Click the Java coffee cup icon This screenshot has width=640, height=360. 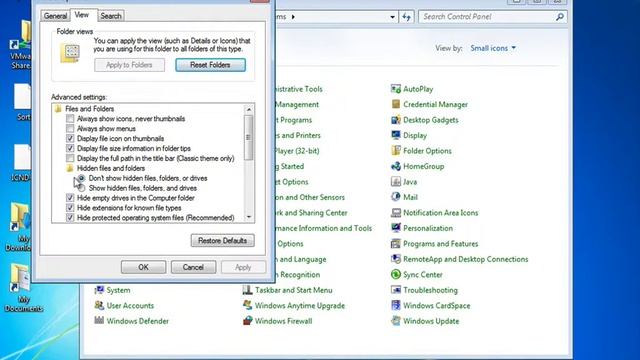coord(396,182)
